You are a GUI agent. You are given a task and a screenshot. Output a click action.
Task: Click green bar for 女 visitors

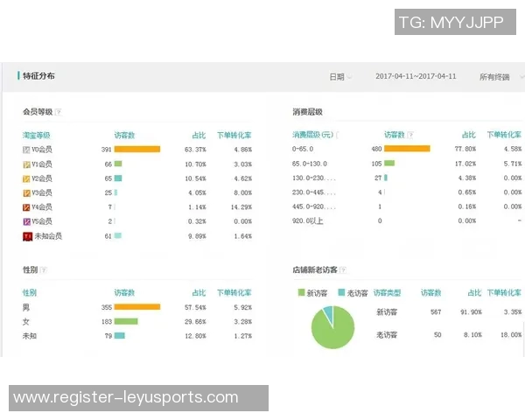click(126, 321)
